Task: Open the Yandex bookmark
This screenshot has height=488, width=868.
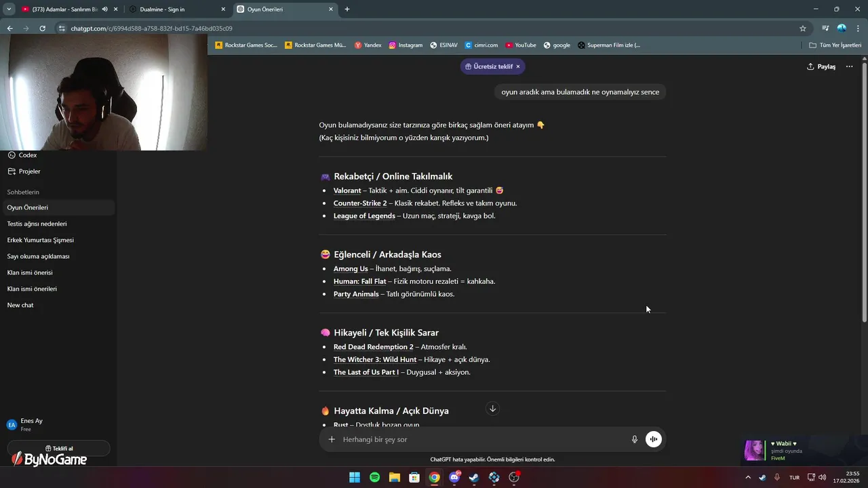Action: pos(368,45)
